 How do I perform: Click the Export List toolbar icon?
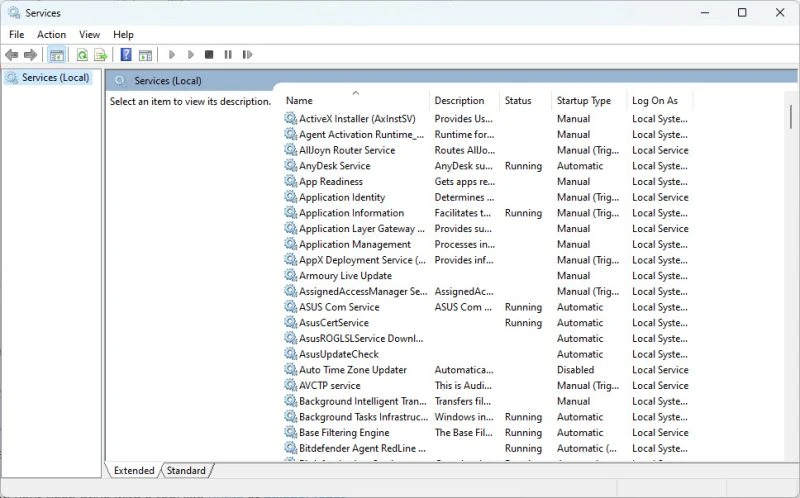tap(101, 55)
